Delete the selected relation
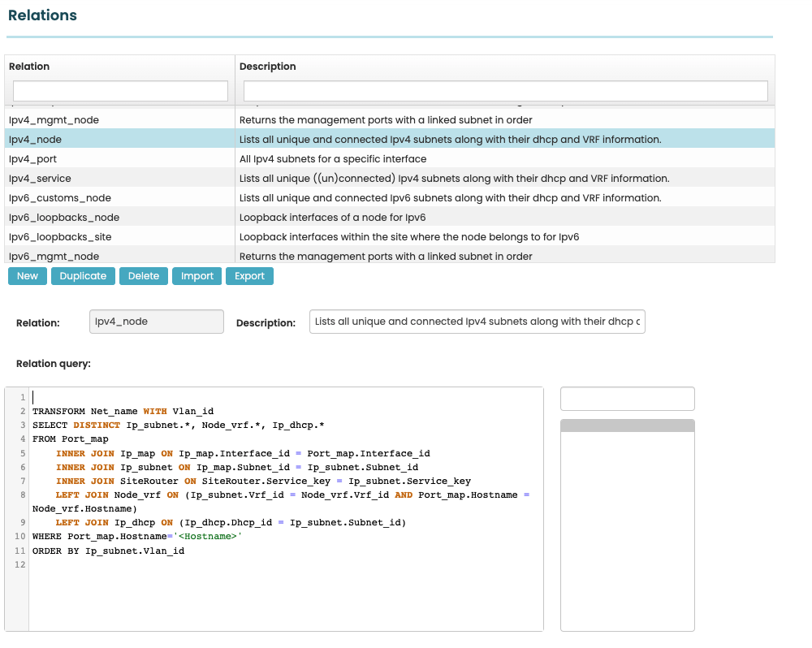Image resolution: width=812 pixels, height=648 pixels. (x=144, y=276)
